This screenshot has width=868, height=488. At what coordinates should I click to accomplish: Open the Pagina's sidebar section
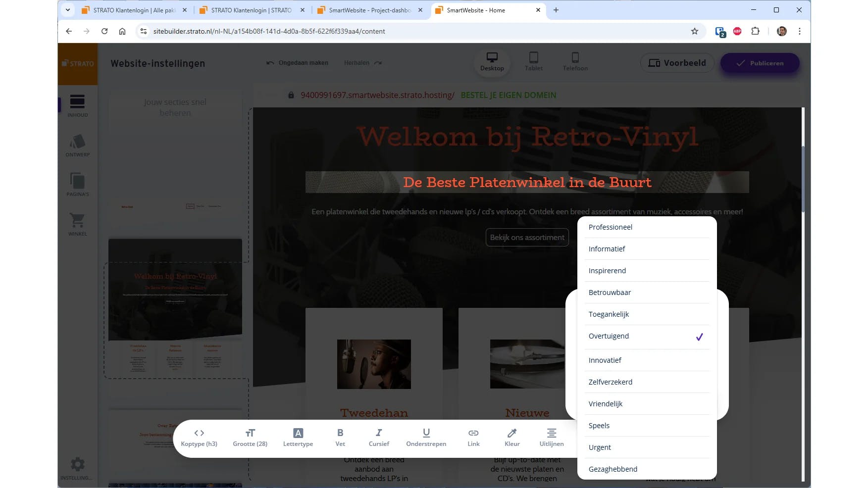click(x=77, y=185)
